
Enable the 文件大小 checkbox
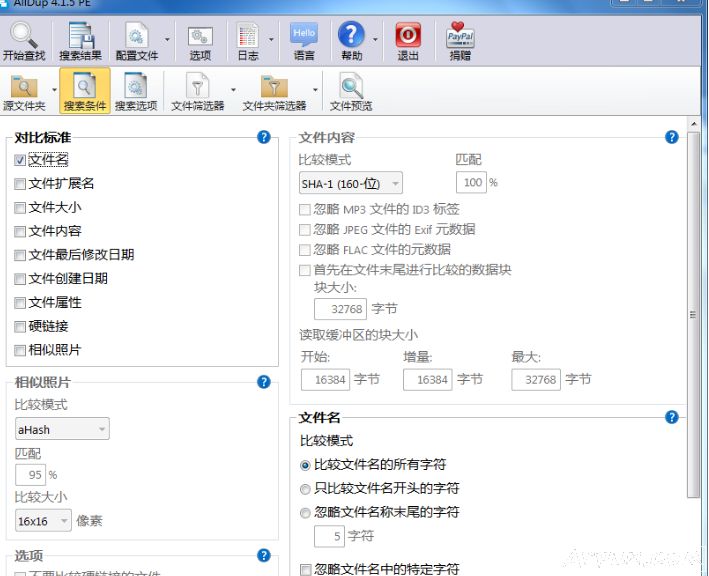tap(19, 208)
